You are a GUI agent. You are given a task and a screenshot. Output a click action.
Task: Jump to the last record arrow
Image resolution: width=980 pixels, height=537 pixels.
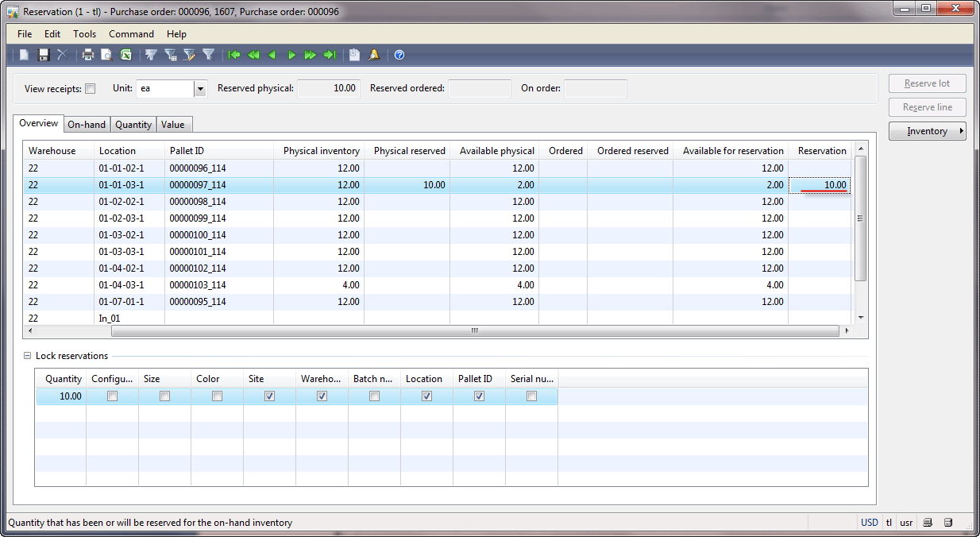coord(330,55)
